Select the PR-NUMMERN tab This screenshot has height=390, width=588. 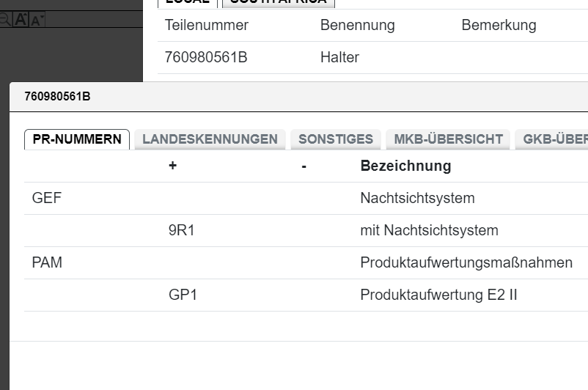(77, 139)
